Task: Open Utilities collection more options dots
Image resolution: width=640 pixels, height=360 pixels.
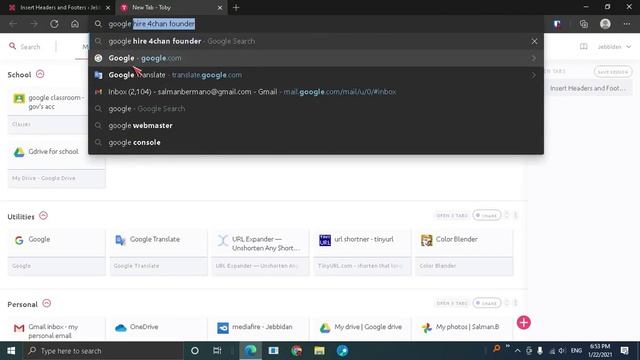Action: pyautogui.click(x=516, y=215)
